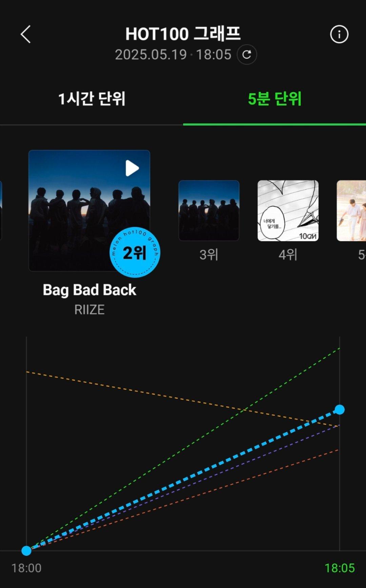This screenshot has height=588, width=366.
Task: Tap the yellow dashed descending graph line
Action: pos(183,399)
